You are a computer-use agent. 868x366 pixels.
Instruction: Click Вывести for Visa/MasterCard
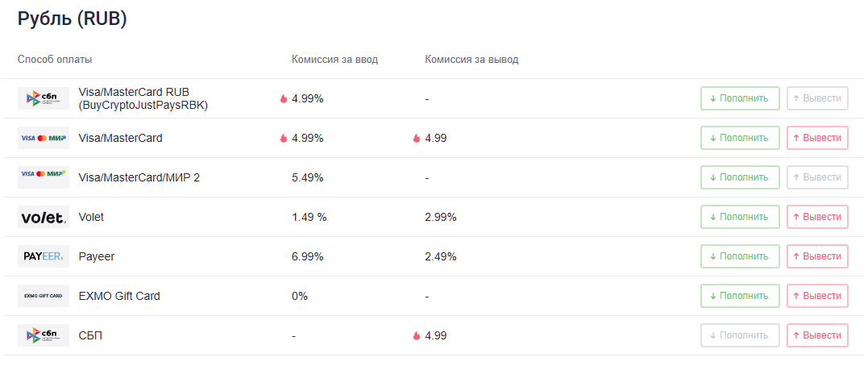coord(817,138)
